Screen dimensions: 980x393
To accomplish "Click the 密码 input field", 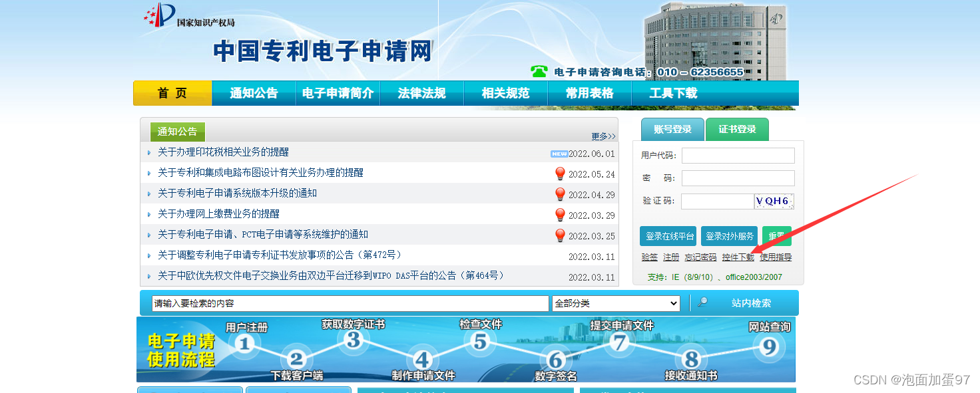I will pos(738,178).
